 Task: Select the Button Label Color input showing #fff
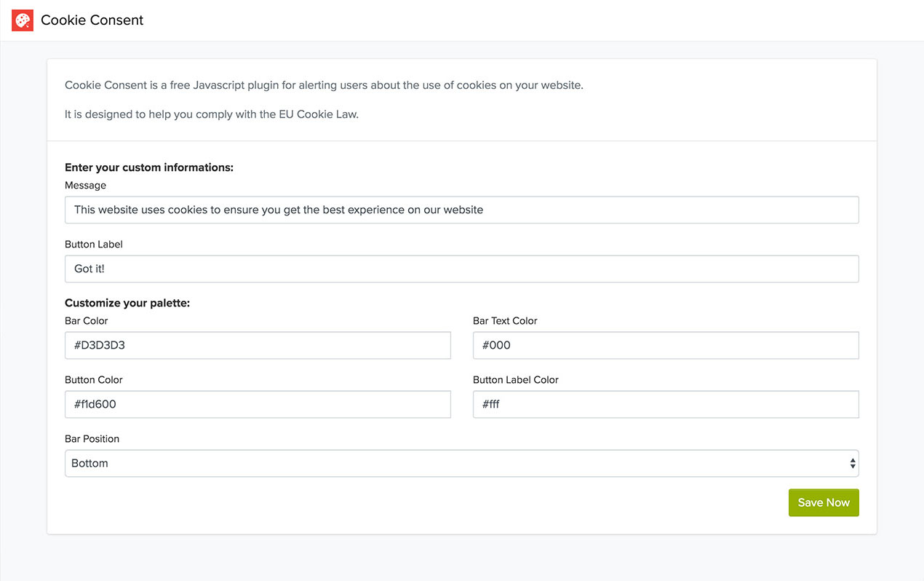(x=666, y=404)
